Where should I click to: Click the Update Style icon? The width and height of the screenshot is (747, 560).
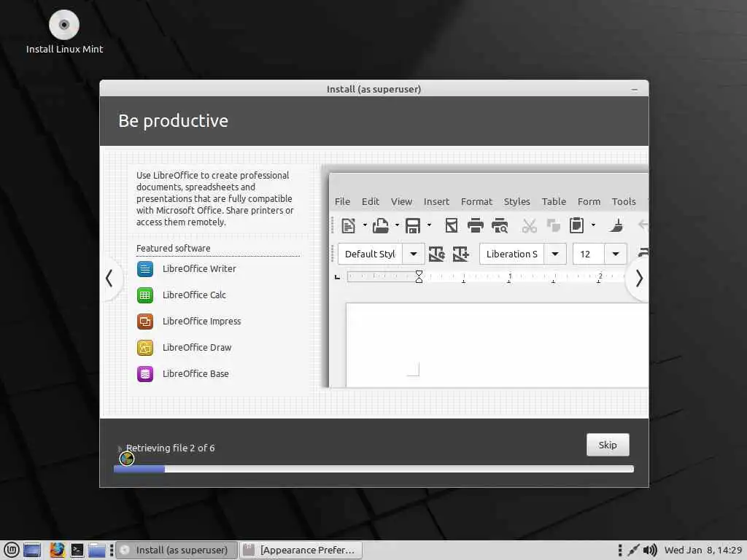pos(436,254)
